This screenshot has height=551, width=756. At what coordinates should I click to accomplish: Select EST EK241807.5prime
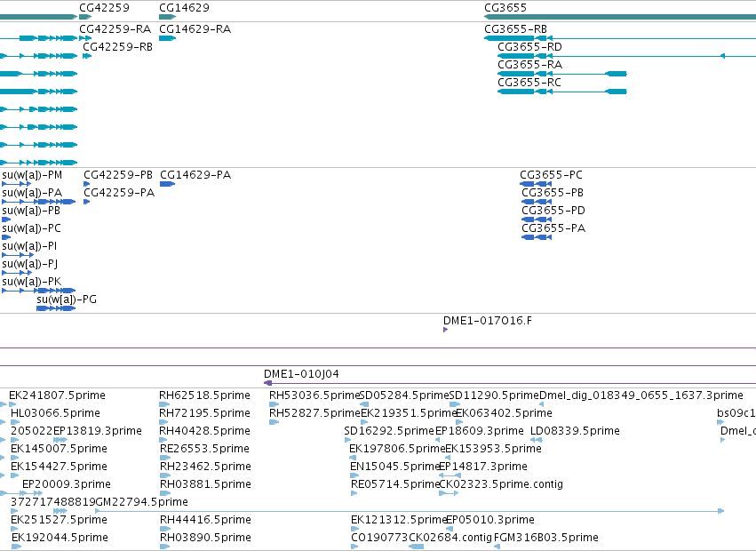click(x=57, y=395)
